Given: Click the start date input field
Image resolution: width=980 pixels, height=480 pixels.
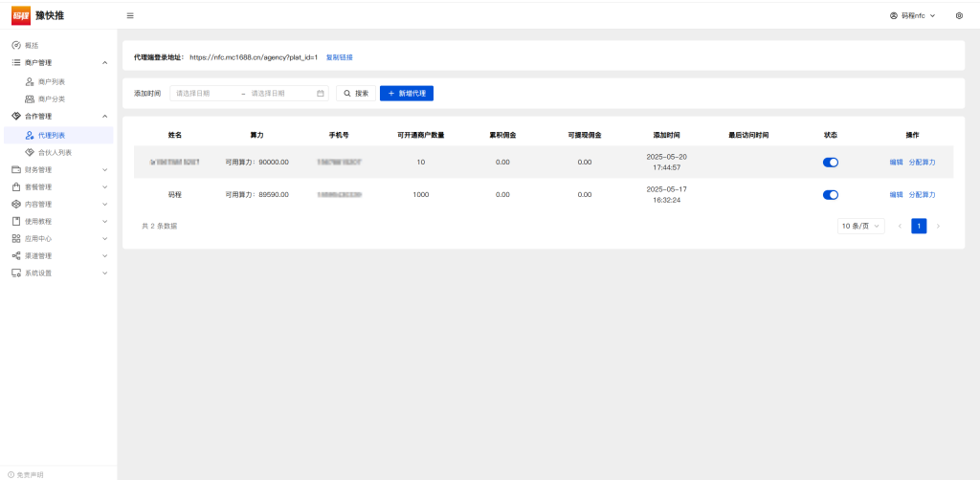Looking at the screenshot, I should (204, 94).
